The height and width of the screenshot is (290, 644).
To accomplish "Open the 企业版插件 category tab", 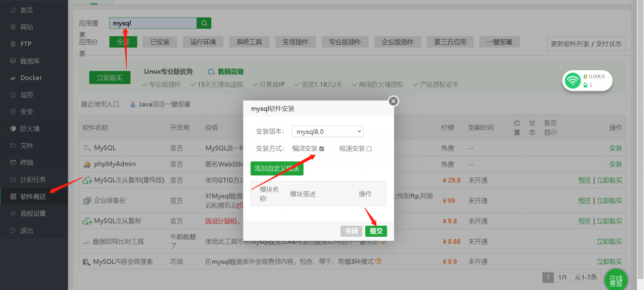I will pyautogui.click(x=397, y=42).
